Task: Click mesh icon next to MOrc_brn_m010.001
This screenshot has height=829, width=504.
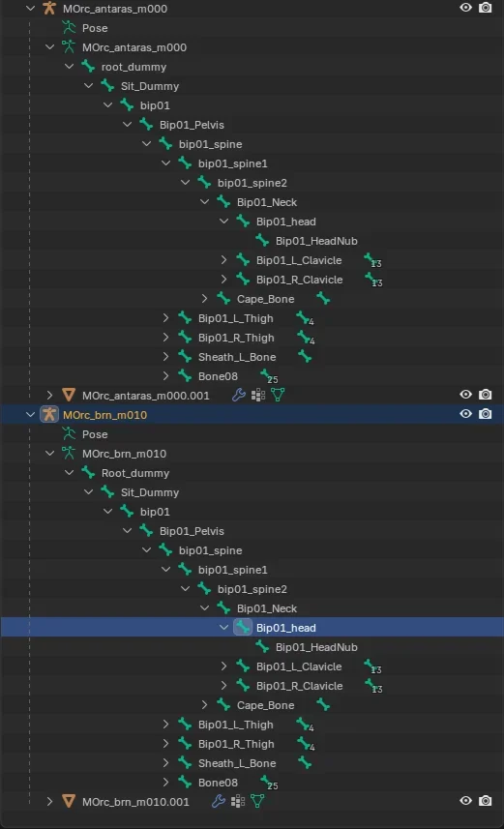Action: coord(69,801)
